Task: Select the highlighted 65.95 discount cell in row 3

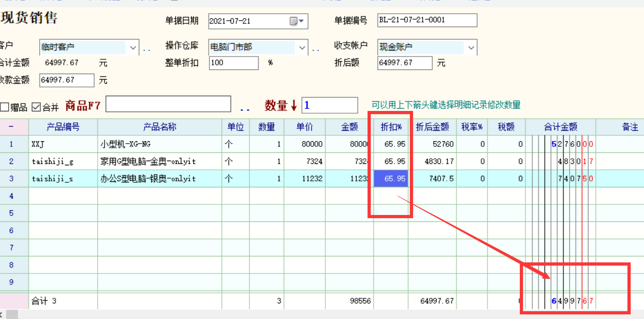Action: 391,179
